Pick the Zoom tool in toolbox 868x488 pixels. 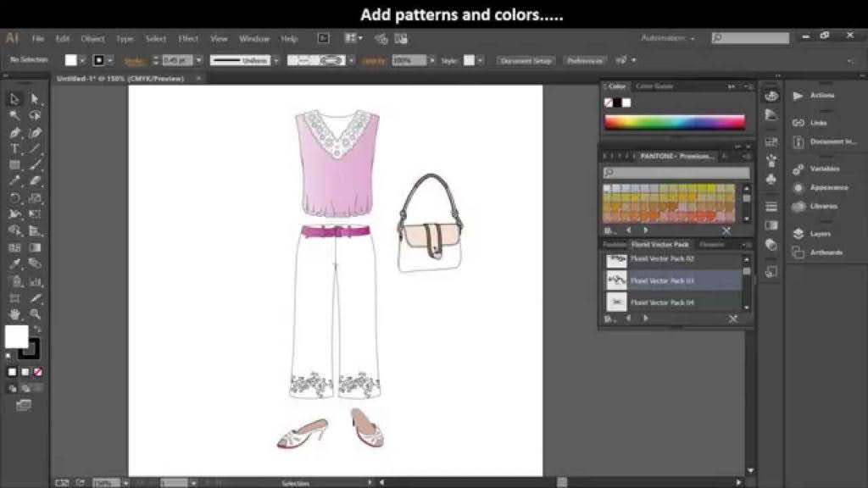coord(35,314)
